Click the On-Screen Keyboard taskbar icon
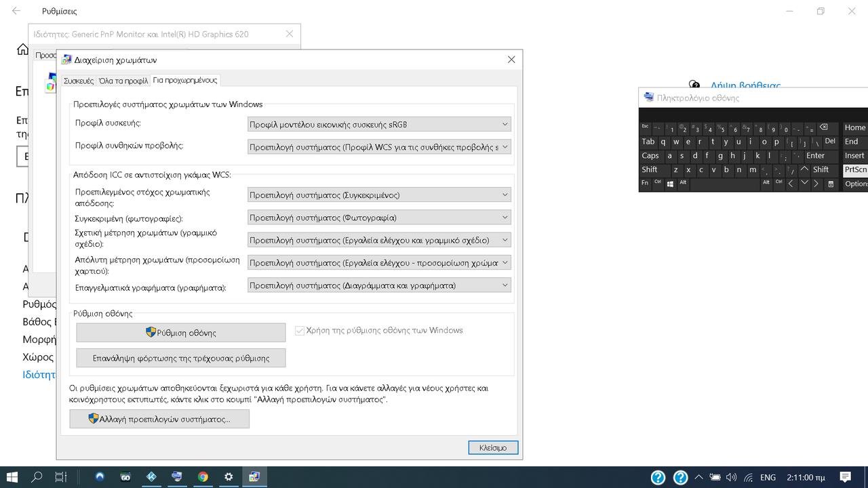Image resolution: width=868 pixels, height=488 pixels. click(177, 477)
